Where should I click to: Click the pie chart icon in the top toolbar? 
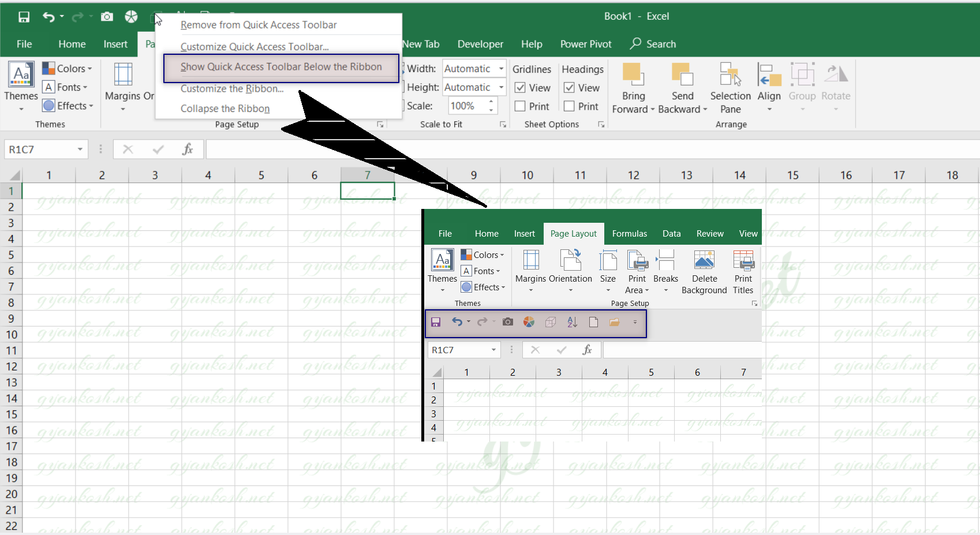point(132,17)
